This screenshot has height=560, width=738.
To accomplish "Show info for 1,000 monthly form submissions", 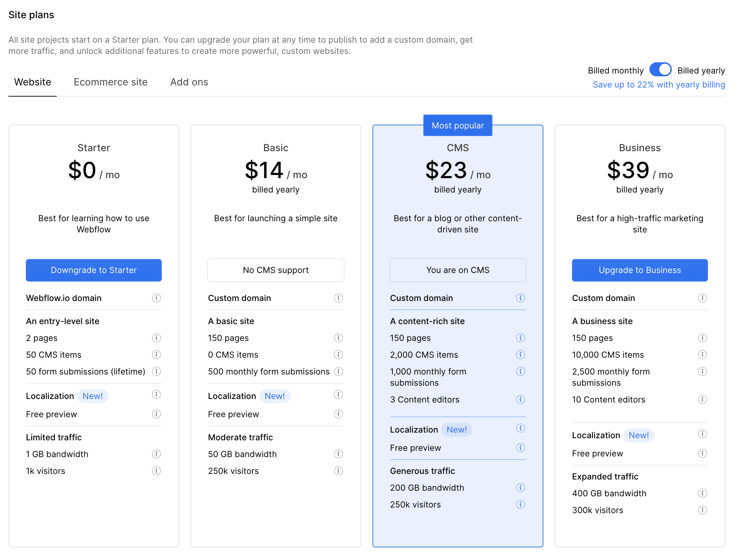I will 521,371.
